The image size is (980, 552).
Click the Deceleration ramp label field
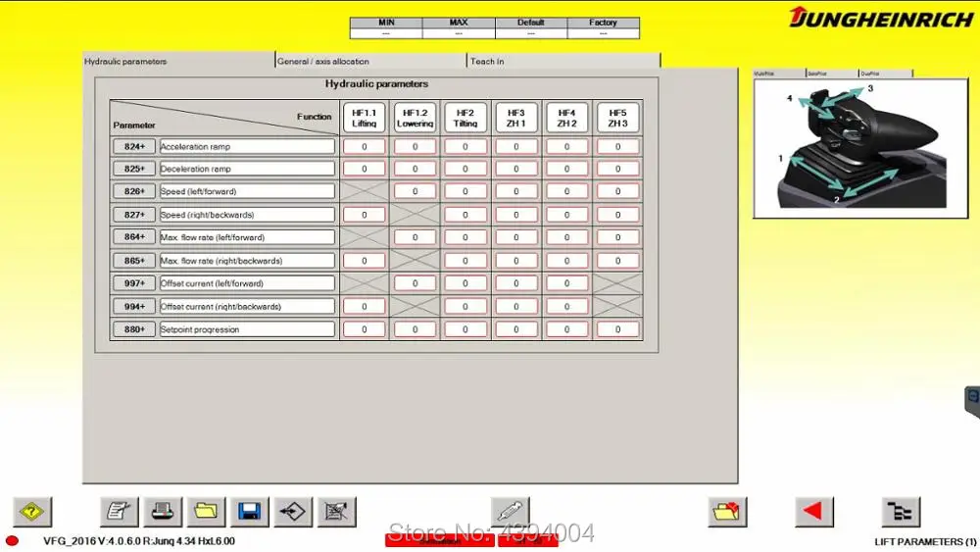tap(248, 169)
